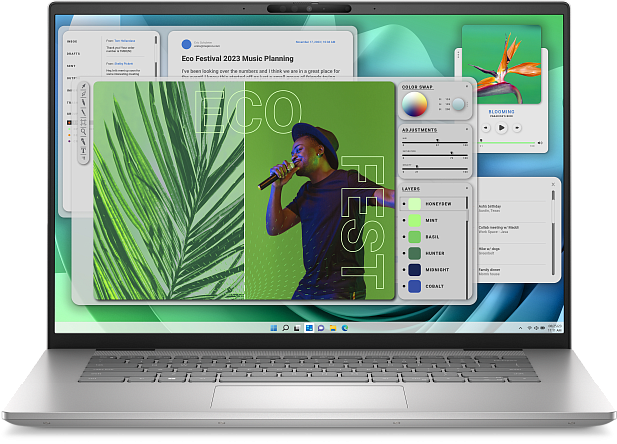This screenshot has width=617, height=444.
Task: Open the Chat taskbar icon
Action: click(321, 328)
